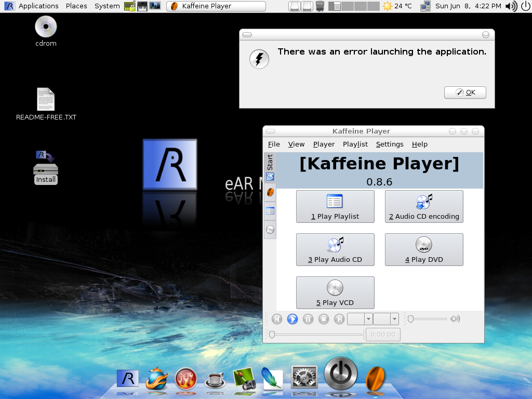Open Kaffeine's window menu button in the title bar
532x399 pixels.
tap(270, 131)
